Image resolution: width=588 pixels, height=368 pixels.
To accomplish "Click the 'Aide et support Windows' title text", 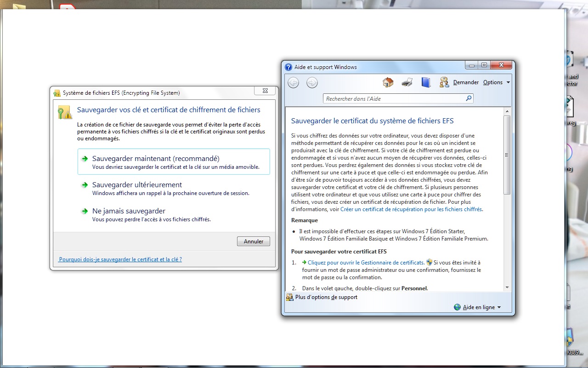I will coord(326,67).
